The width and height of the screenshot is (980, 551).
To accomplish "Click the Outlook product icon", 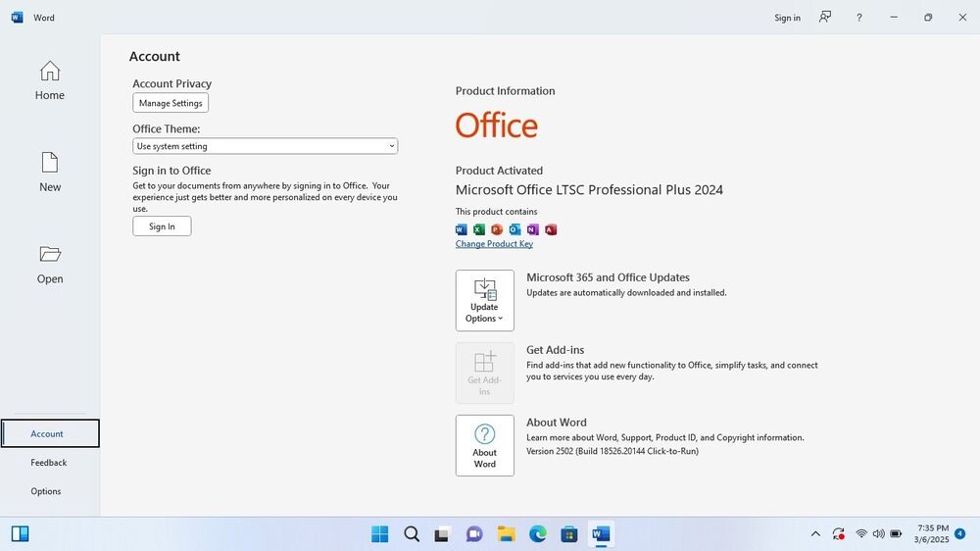I will (515, 229).
